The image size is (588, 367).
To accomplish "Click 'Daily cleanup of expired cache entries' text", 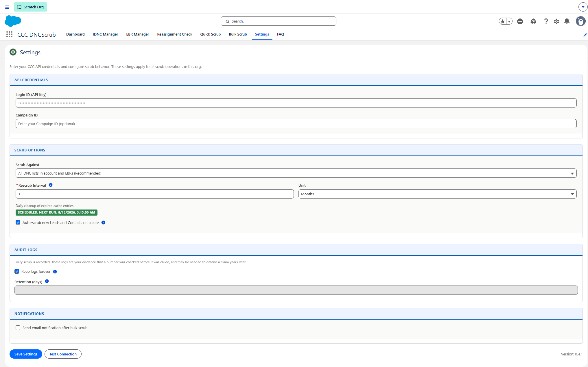I will click(45, 206).
